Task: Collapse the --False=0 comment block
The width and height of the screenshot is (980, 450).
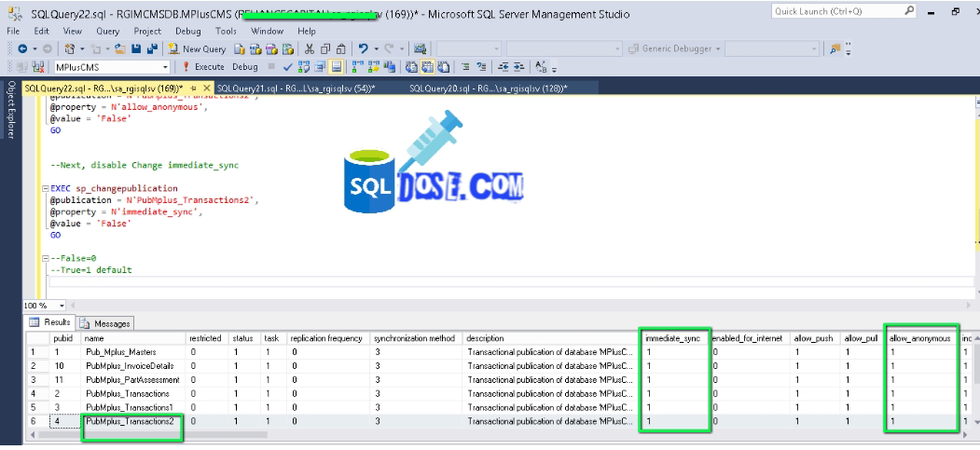Action: click(x=45, y=258)
